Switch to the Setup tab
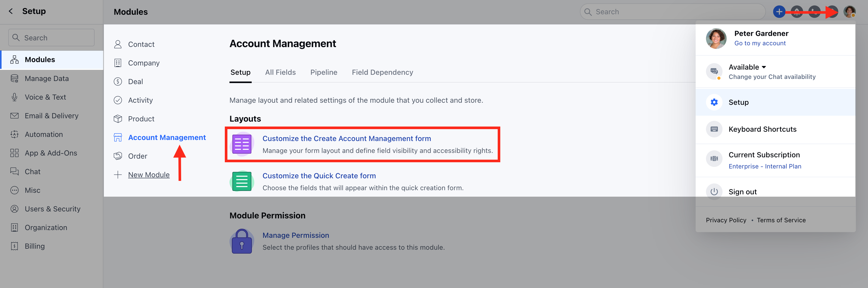 pos(240,72)
